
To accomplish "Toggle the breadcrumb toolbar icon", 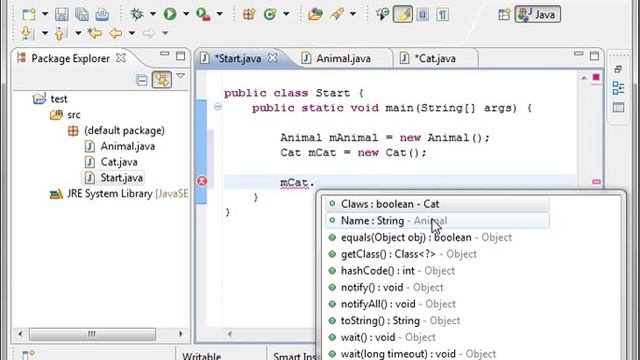I will pyautogui.click(x=382, y=14).
